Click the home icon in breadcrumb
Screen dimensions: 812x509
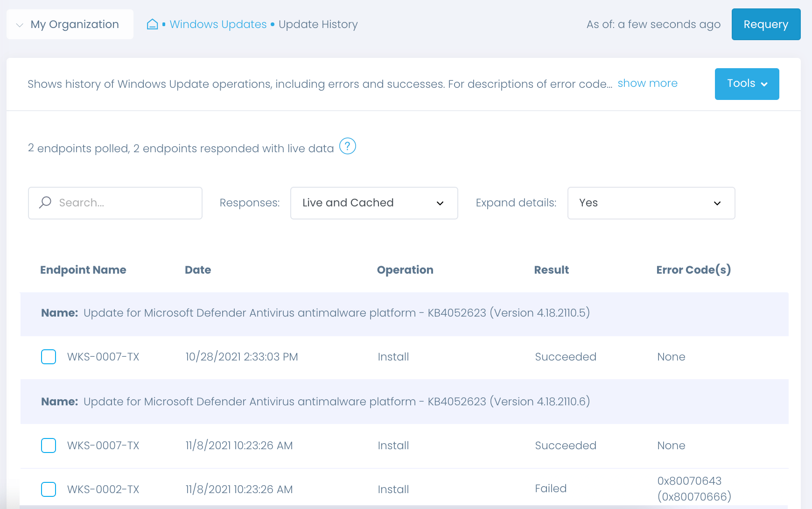(x=152, y=24)
